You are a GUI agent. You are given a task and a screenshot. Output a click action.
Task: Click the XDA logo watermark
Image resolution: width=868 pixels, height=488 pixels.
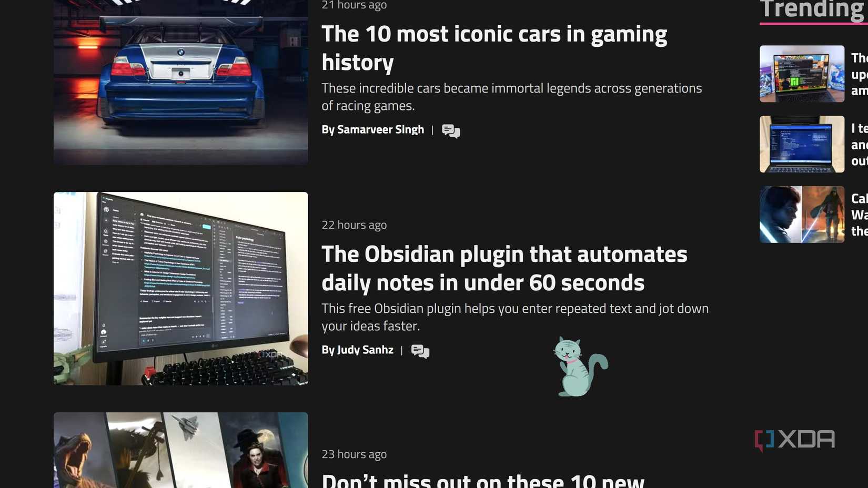794,440
